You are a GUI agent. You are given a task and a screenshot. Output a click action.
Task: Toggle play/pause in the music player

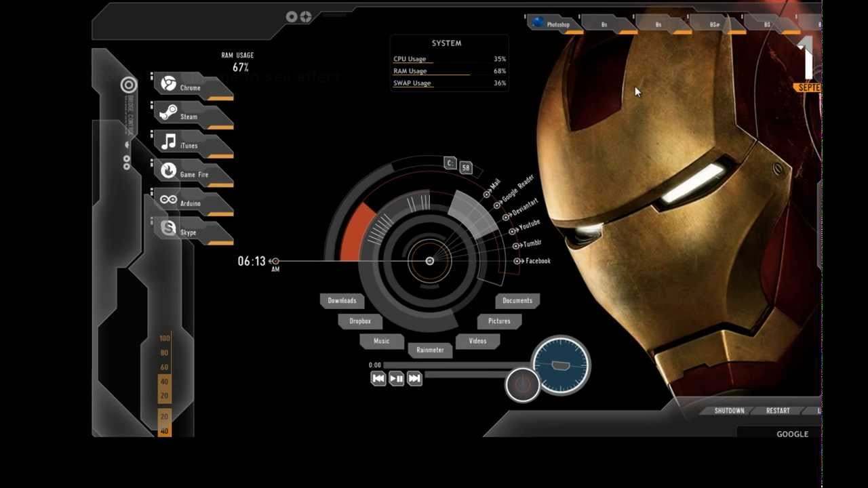click(x=397, y=379)
